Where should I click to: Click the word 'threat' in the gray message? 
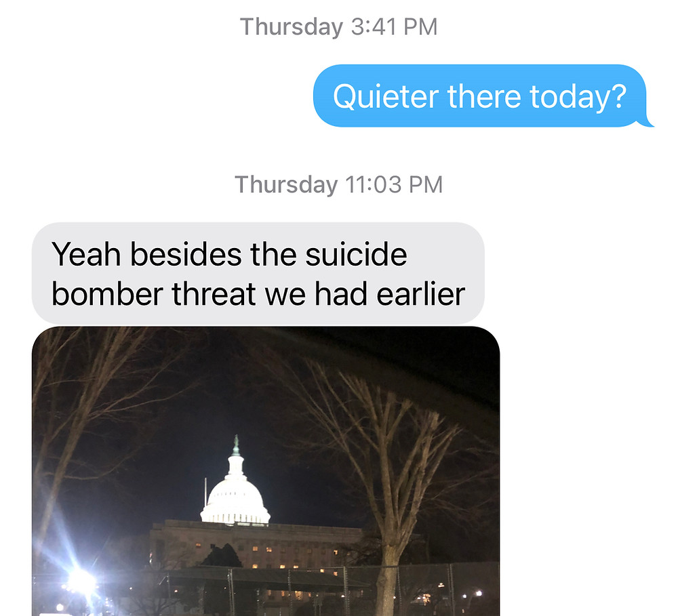pos(214,294)
